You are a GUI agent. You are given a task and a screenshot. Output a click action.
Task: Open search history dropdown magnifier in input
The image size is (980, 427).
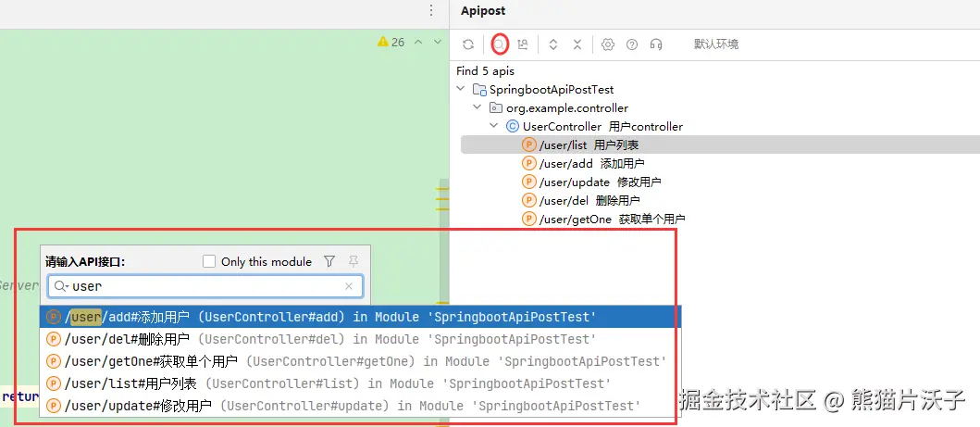pyautogui.click(x=61, y=286)
